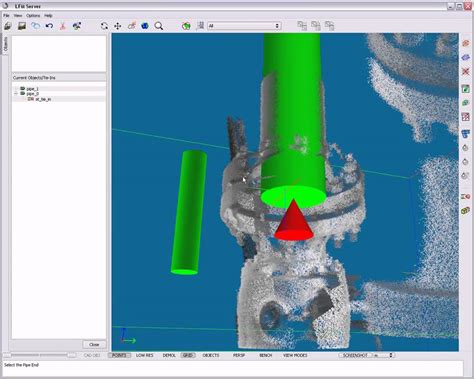
Task: Select the rotate view tool icon
Action: coord(104,26)
